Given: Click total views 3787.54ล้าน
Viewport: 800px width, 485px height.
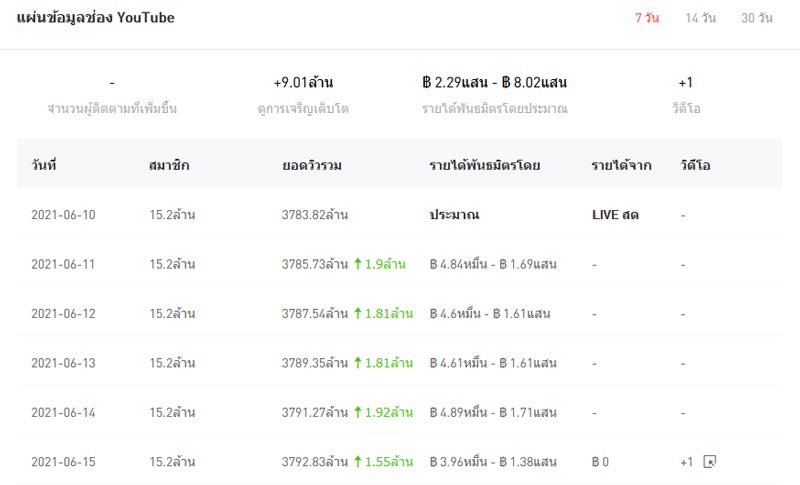Looking at the screenshot, I should tap(315, 314).
